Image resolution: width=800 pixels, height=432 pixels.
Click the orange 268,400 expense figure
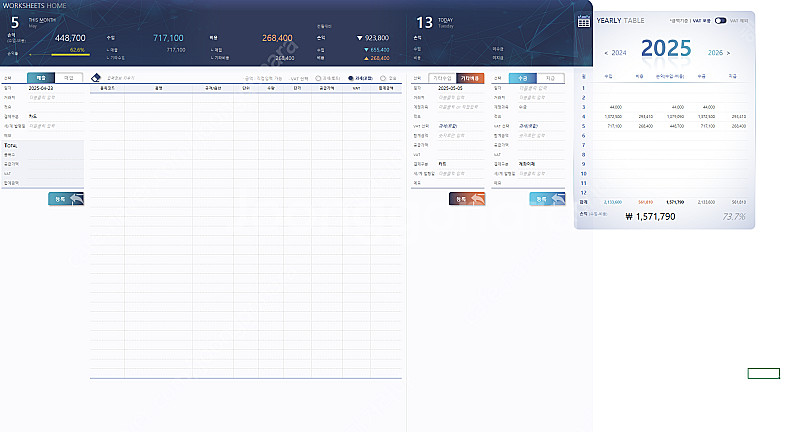[277, 38]
